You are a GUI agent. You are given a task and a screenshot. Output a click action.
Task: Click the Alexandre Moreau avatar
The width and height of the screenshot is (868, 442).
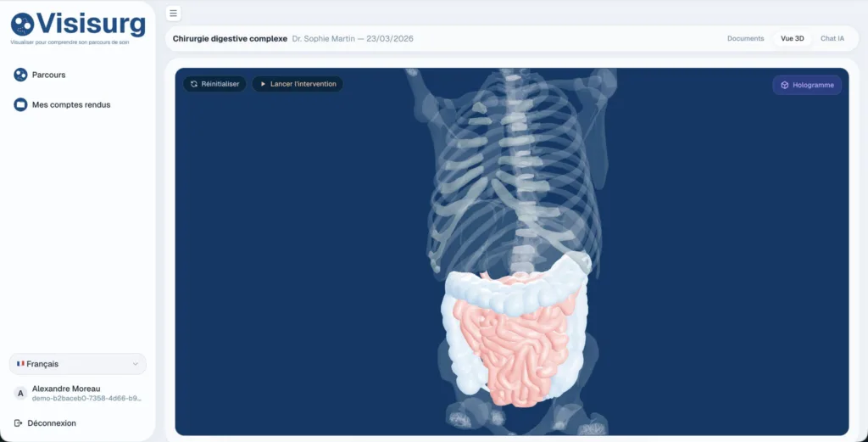20,394
